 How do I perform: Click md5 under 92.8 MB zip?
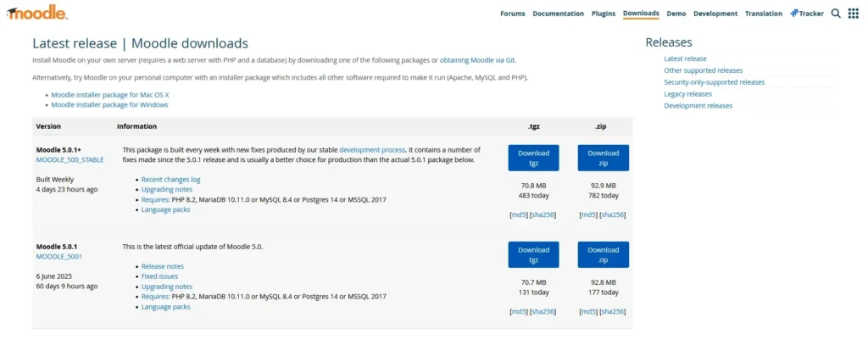[x=588, y=312]
